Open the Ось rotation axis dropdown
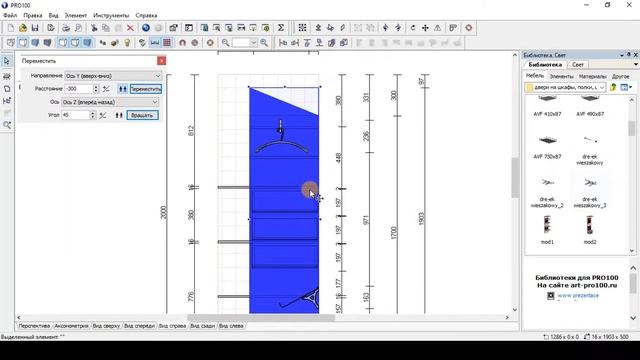 coord(110,102)
